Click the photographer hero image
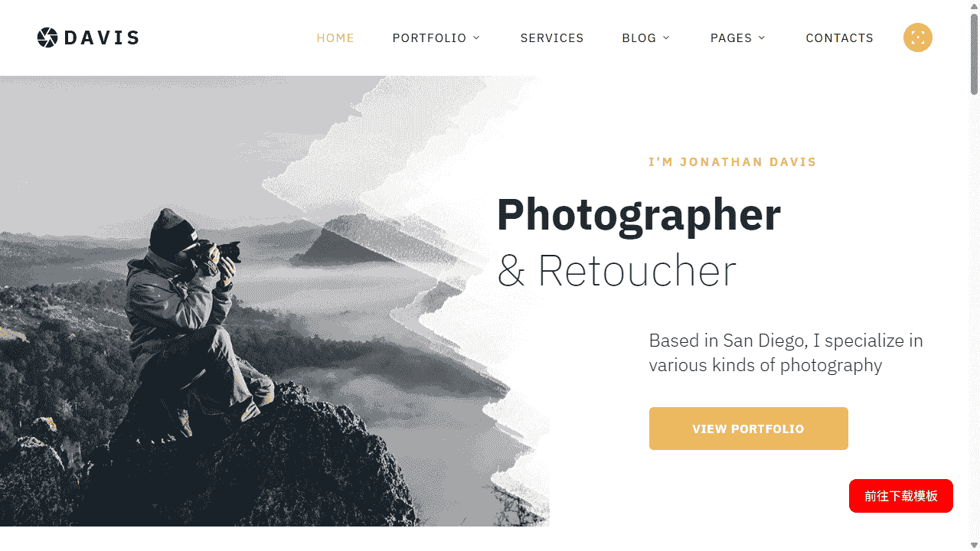 [x=275, y=301]
